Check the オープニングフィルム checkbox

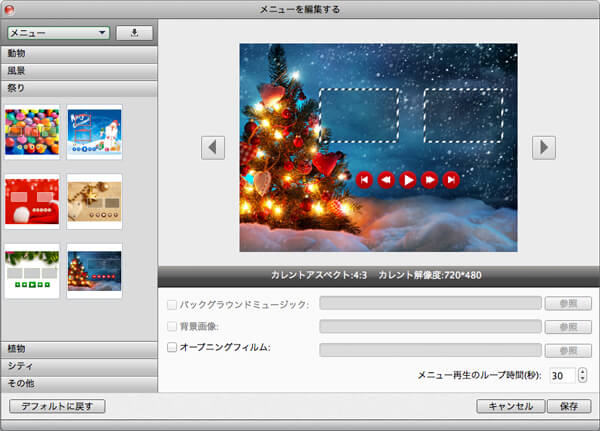click(172, 348)
